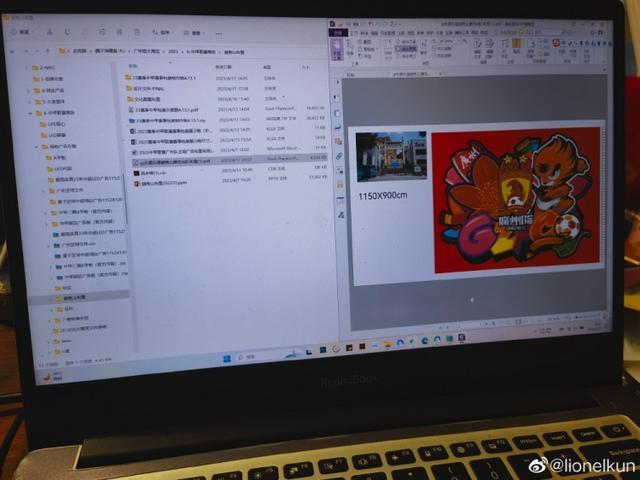
Task: Click the Cut icon in File Explorer toolbar
Action: pos(49,32)
